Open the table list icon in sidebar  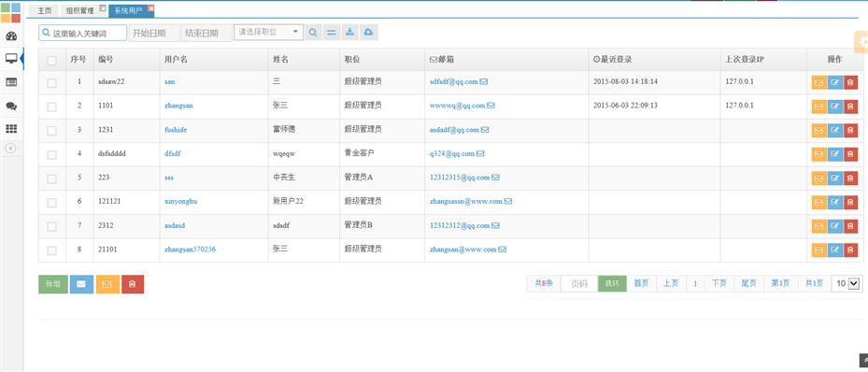coord(11,82)
